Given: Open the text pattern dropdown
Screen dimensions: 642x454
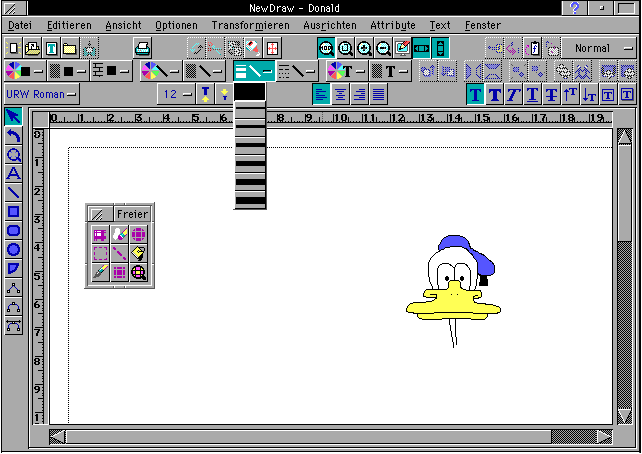Looking at the screenshot, I should coord(390,71).
